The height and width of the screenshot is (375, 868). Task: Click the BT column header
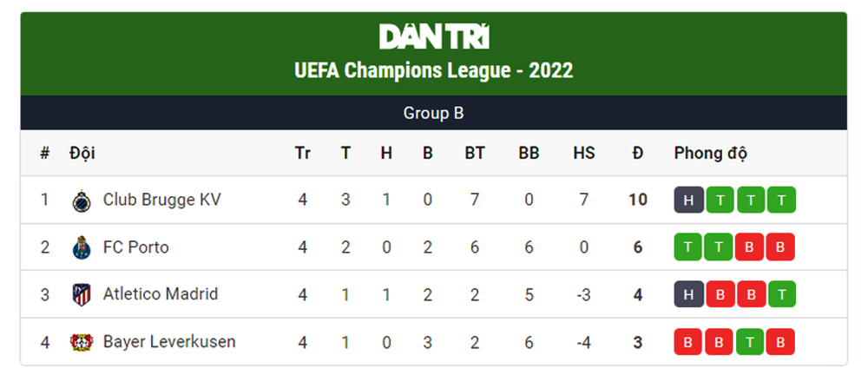(475, 154)
